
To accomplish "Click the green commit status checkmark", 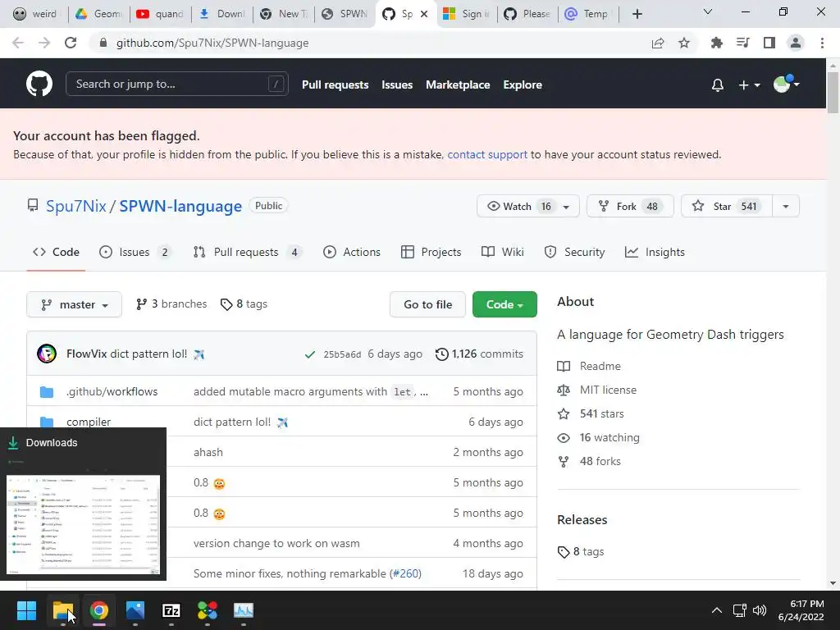I will 309,354.
